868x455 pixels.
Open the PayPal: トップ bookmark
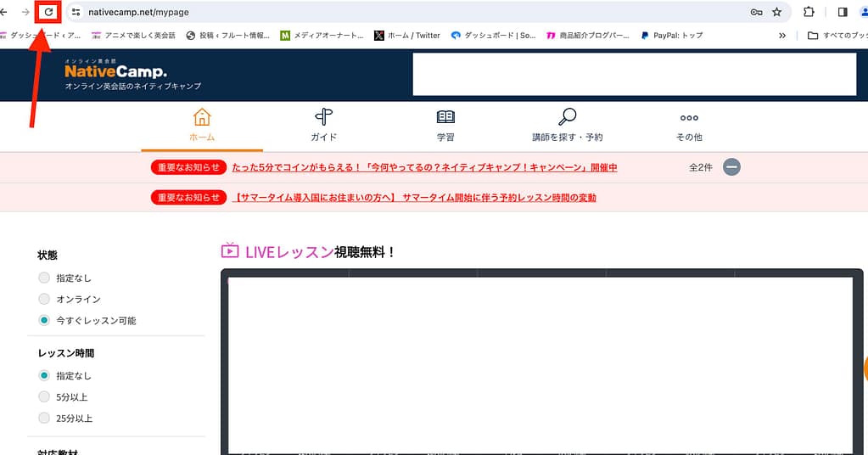tap(671, 36)
